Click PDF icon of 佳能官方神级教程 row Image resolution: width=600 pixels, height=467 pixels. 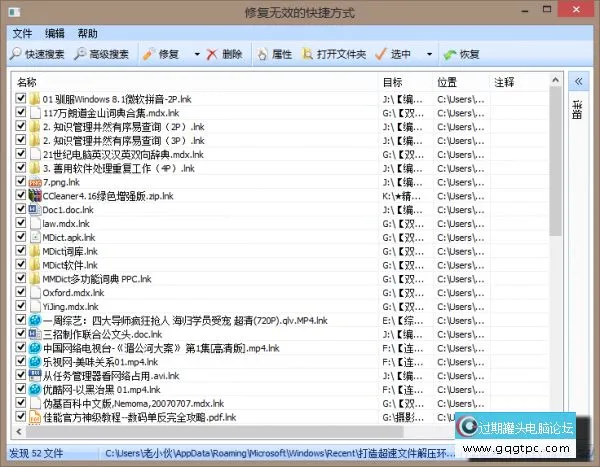coord(35,417)
